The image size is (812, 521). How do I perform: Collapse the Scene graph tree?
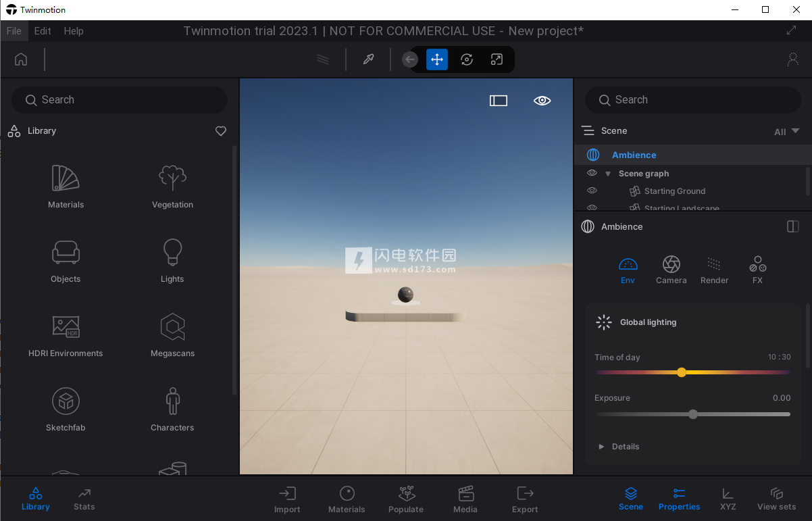[608, 174]
